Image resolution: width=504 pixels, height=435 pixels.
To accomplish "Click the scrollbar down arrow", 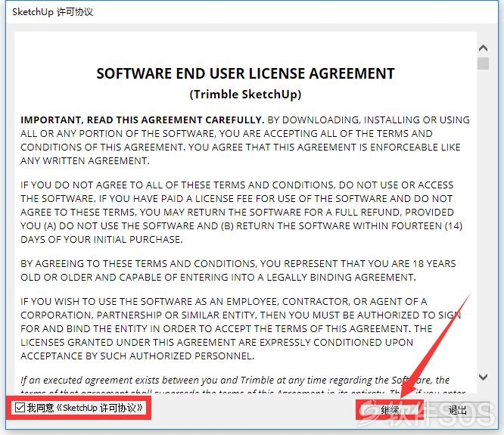I will pos(483,377).
